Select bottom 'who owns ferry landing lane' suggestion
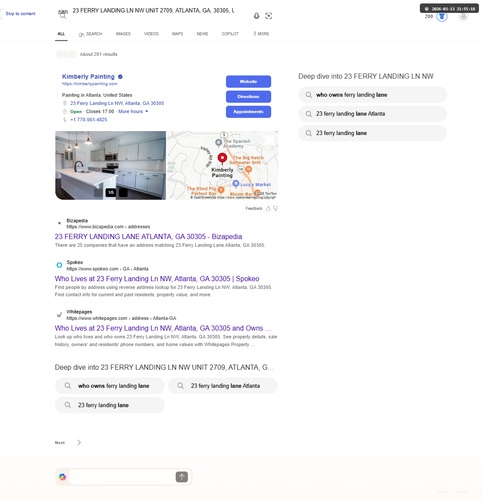The width and height of the screenshot is (483, 500). pyautogui.click(x=110, y=386)
